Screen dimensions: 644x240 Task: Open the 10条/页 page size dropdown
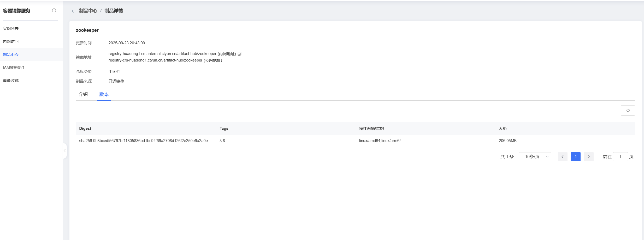pyautogui.click(x=535, y=157)
